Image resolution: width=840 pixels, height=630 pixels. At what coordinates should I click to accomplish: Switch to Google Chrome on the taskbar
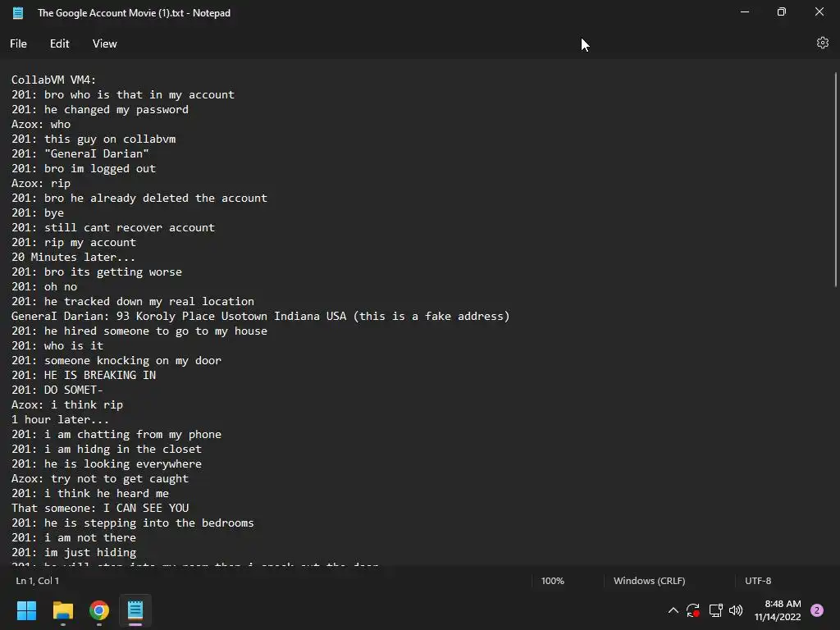99,610
